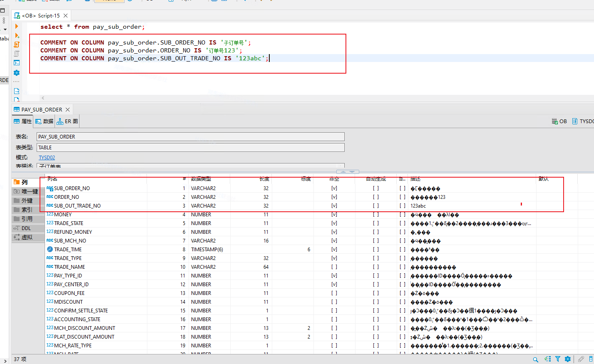This screenshot has height=364, width=594.
Task: Toggle non-null checkbox for MONEY
Action: pyautogui.click(x=334, y=214)
